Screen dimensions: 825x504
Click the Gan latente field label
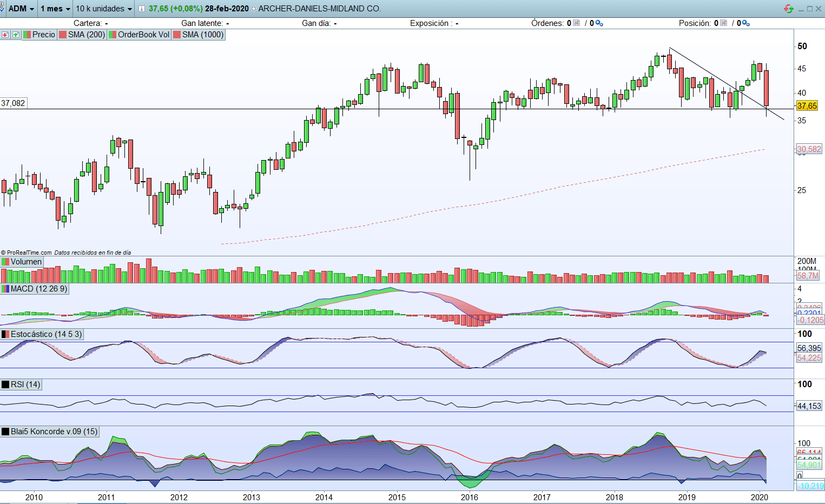pyautogui.click(x=202, y=23)
